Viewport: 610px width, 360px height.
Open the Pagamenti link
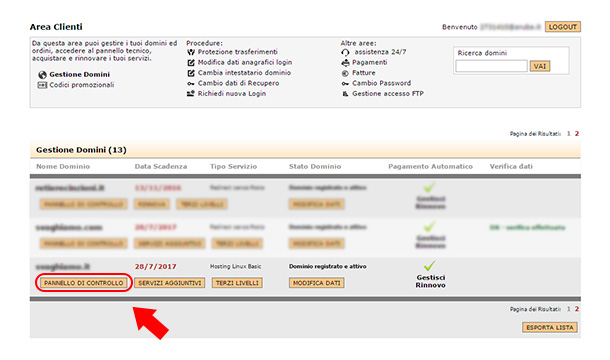click(370, 63)
